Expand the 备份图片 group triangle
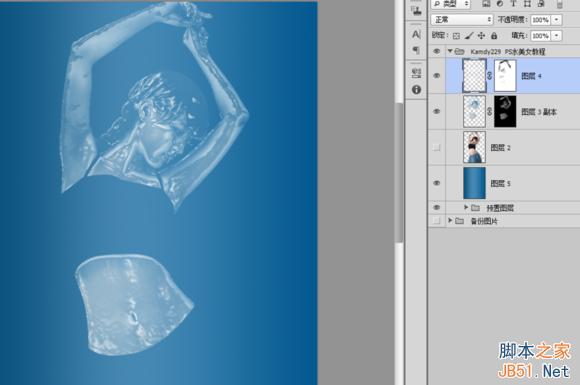Screen dimensions: 580x385 pyautogui.click(x=450, y=220)
